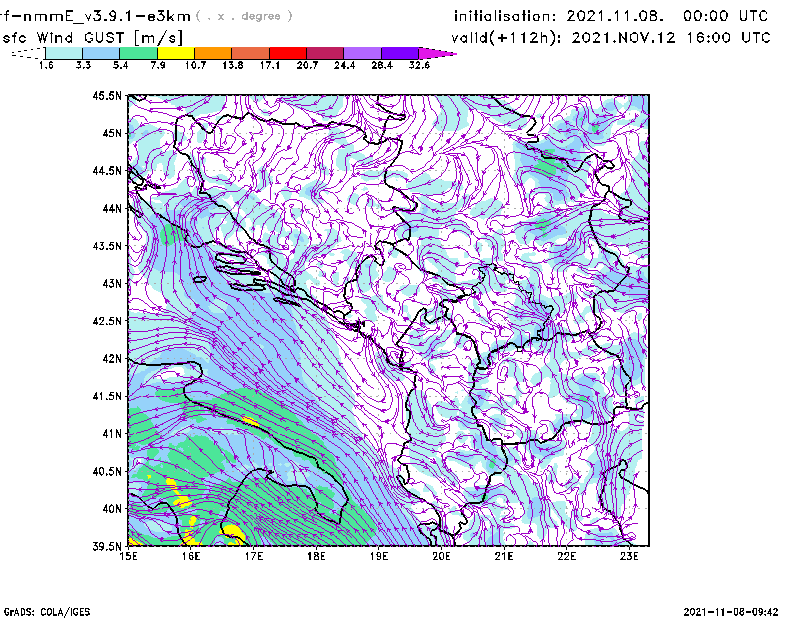The height and width of the screenshot is (618, 800).
Task: Click the crimson legend swatch (20.7–24.4)
Action: 325,53
